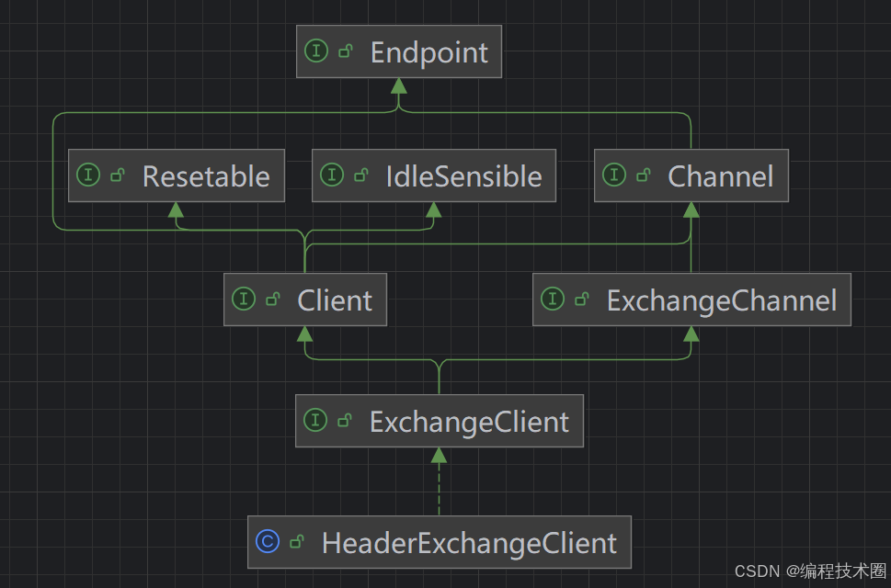The image size is (891, 588).
Task: Click the blue class icon on HeaderExchangeClient
Action: 268,541
